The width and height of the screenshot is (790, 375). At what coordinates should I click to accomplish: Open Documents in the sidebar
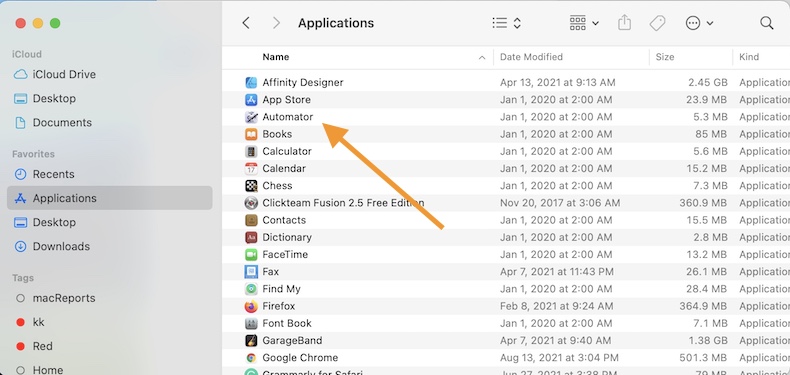(109, 122)
